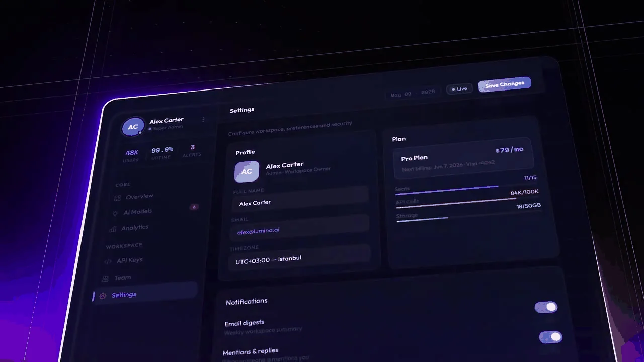Navigate to API Keys

tap(129, 260)
